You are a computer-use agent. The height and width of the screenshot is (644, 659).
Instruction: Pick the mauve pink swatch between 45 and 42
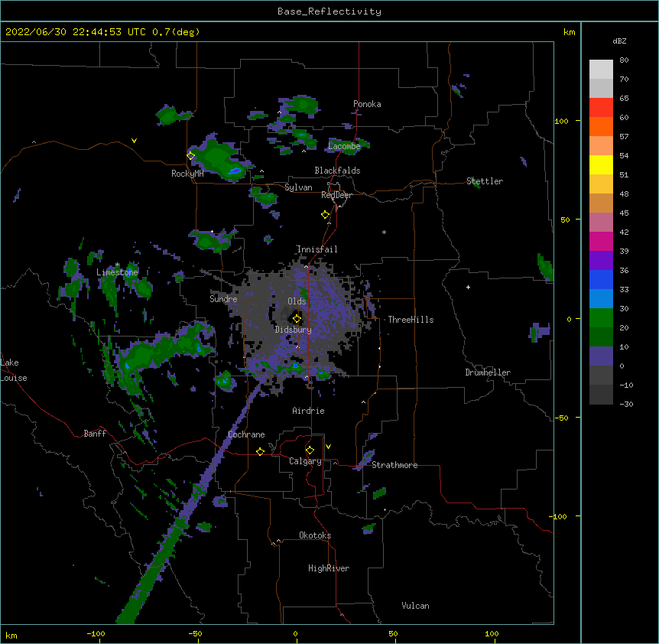(601, 223)
